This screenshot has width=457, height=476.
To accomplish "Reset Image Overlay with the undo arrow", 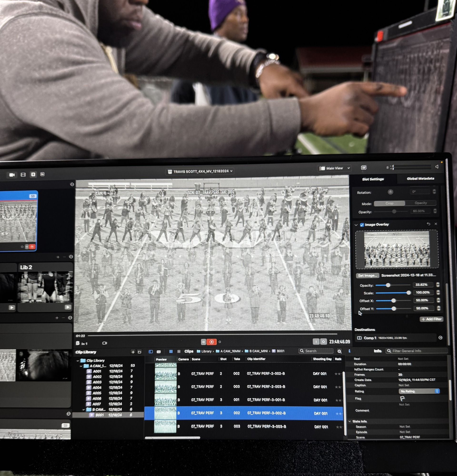I will coord(428,224).
